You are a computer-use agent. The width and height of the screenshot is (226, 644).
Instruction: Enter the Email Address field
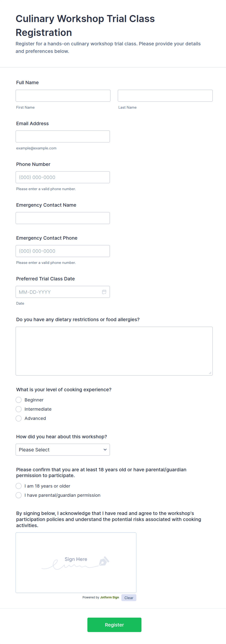pyautogui.click(x=63, y=137)
